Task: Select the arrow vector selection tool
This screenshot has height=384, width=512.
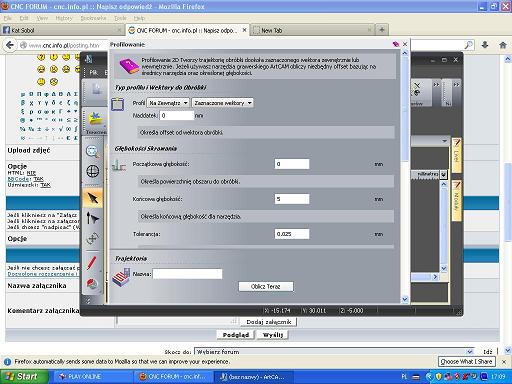Action: pyautogui.click(x=93, y=199)
